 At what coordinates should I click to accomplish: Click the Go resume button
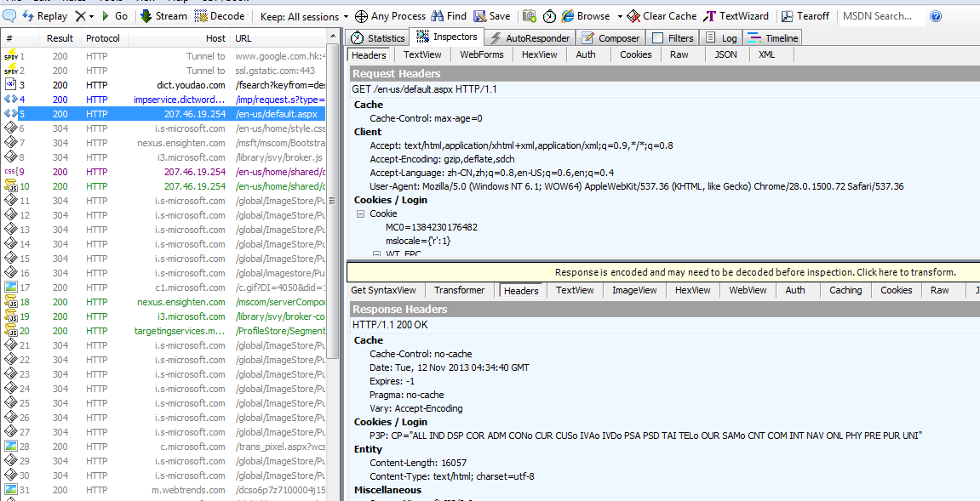point(114,15)
